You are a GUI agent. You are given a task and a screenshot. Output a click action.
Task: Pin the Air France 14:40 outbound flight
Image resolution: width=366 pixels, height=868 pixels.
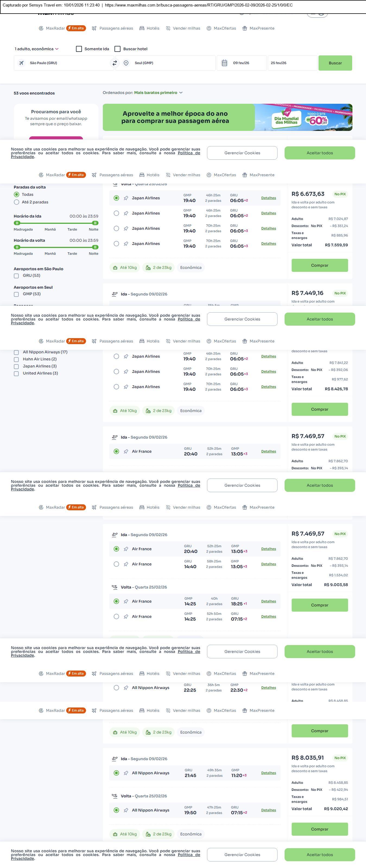[126, 564]
